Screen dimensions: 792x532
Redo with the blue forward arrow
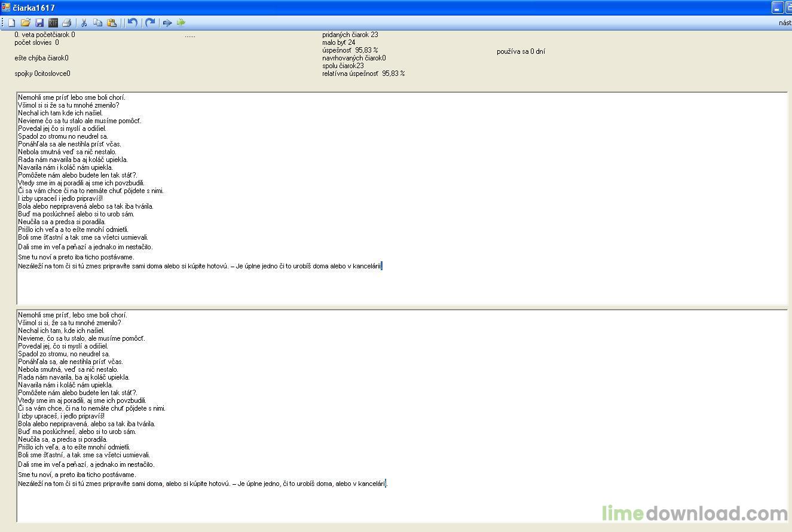pos(150,23)
